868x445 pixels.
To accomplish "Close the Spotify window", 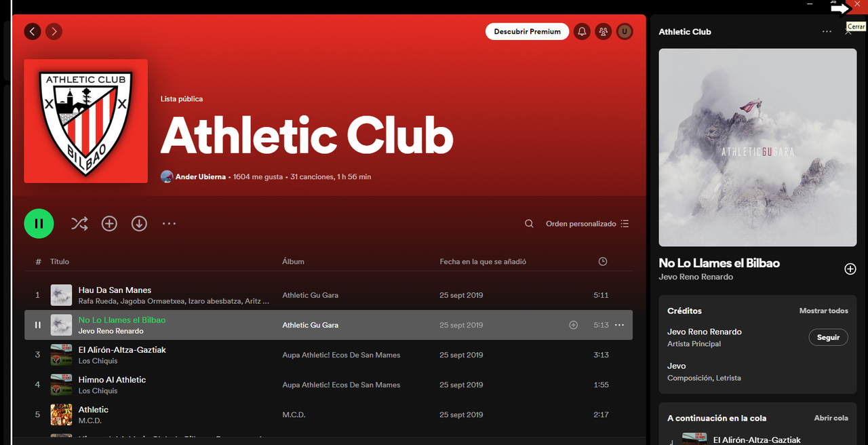I will (857, 5).
